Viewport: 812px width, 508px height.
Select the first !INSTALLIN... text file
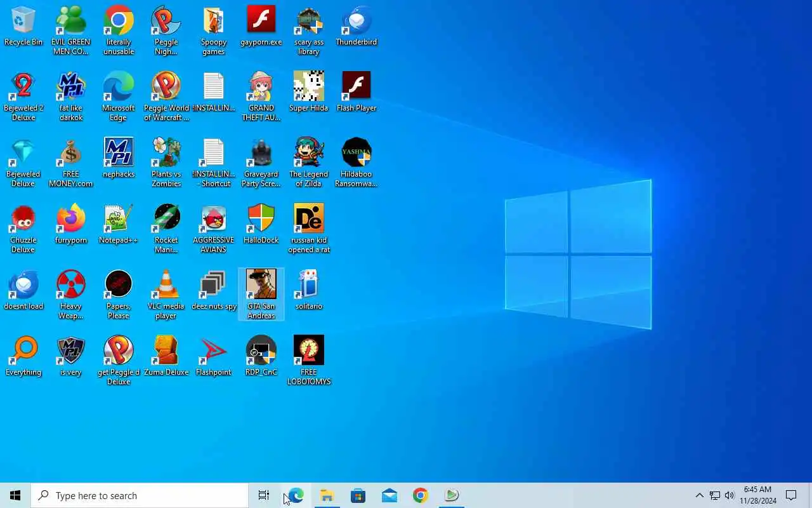click(x=214, y=93)
